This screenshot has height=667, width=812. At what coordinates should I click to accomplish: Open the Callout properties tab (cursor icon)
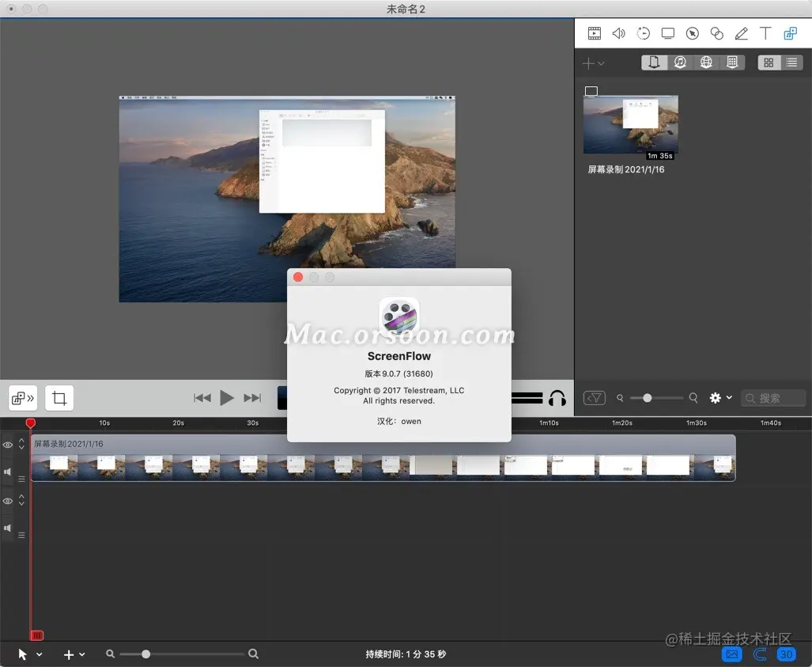click(x=693, y=34)
